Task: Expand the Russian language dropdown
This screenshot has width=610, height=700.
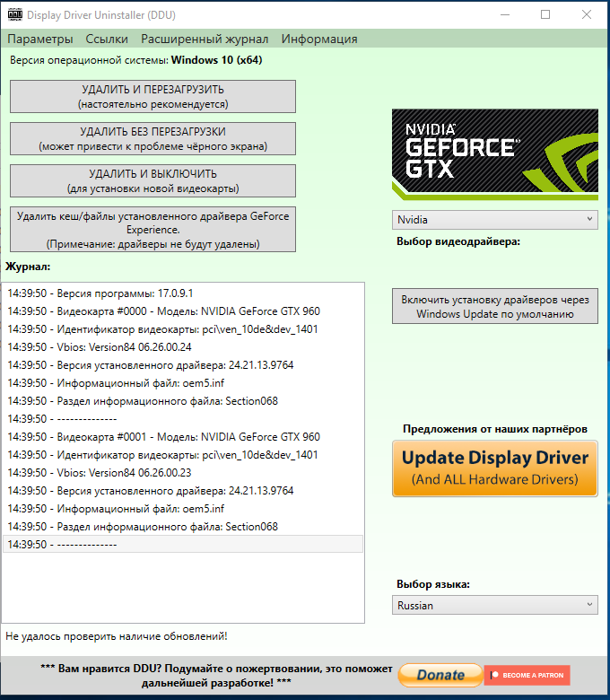Action: tap(495, 605)
